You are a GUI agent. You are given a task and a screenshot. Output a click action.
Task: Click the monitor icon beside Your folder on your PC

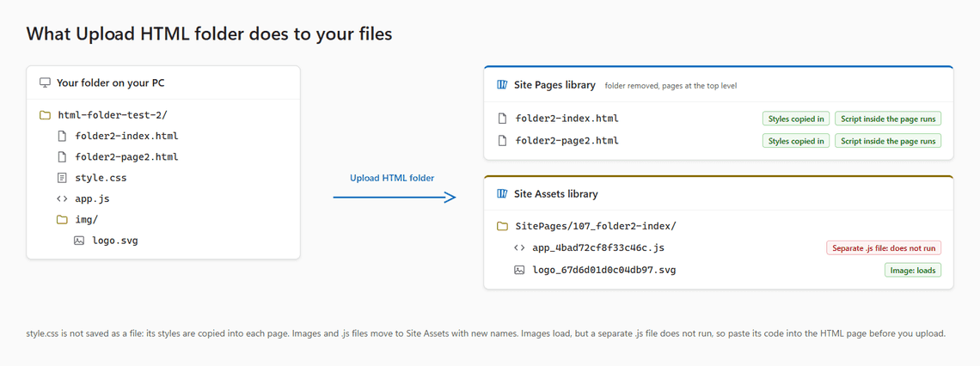pos(45,82)
